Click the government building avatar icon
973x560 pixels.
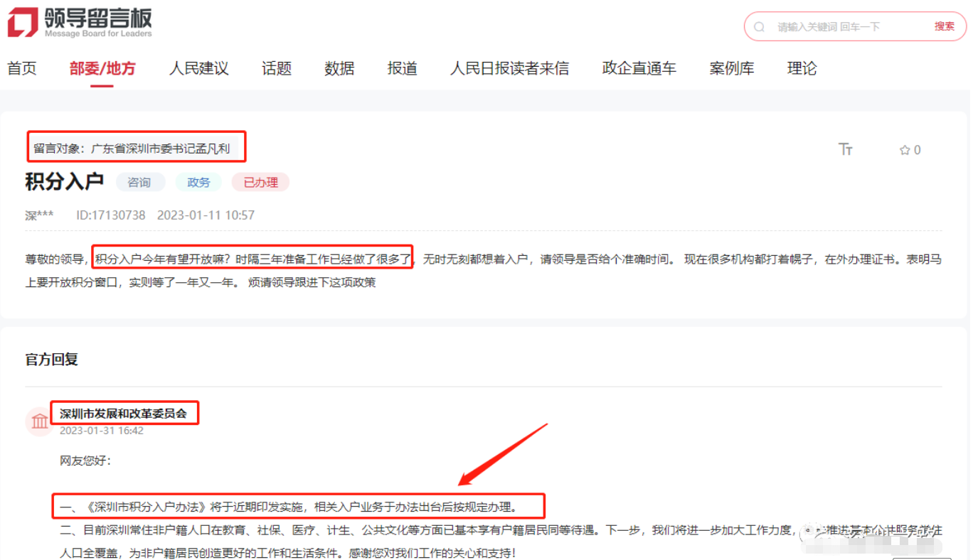pyautogui.click(x=40, y=421)
